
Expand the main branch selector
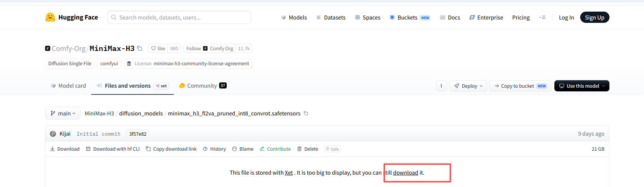tap(63, 113)
